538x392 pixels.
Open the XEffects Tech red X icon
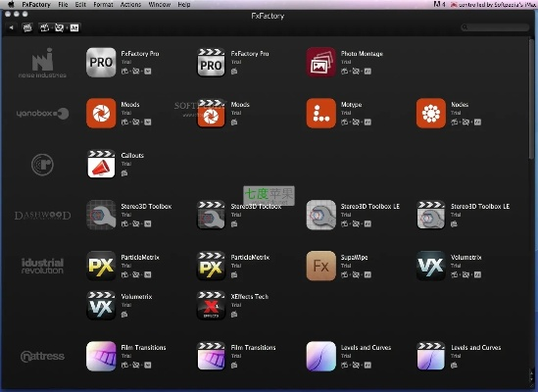[211, 306]
